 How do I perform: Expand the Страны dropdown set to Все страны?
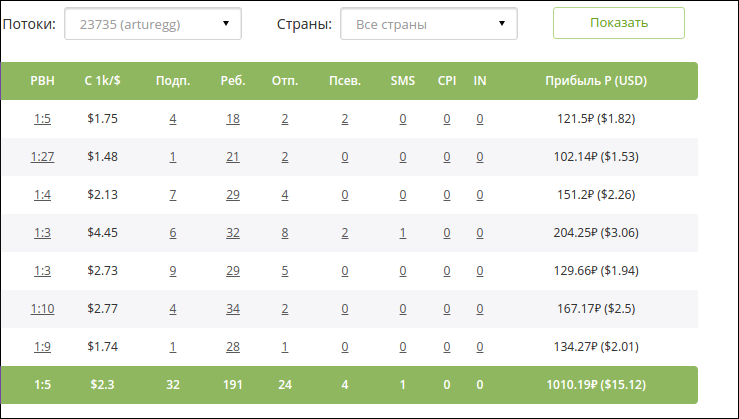point(429,24)
